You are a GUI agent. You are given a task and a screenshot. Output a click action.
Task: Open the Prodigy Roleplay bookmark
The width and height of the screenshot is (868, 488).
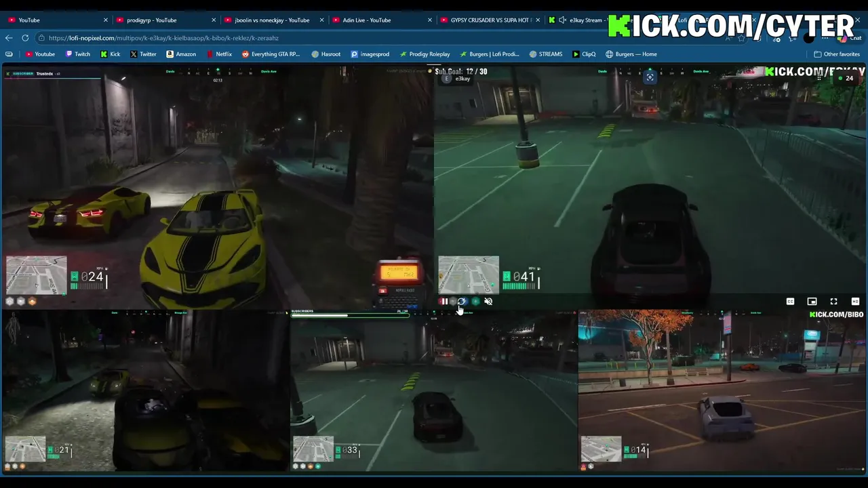(x=425, y=54)
